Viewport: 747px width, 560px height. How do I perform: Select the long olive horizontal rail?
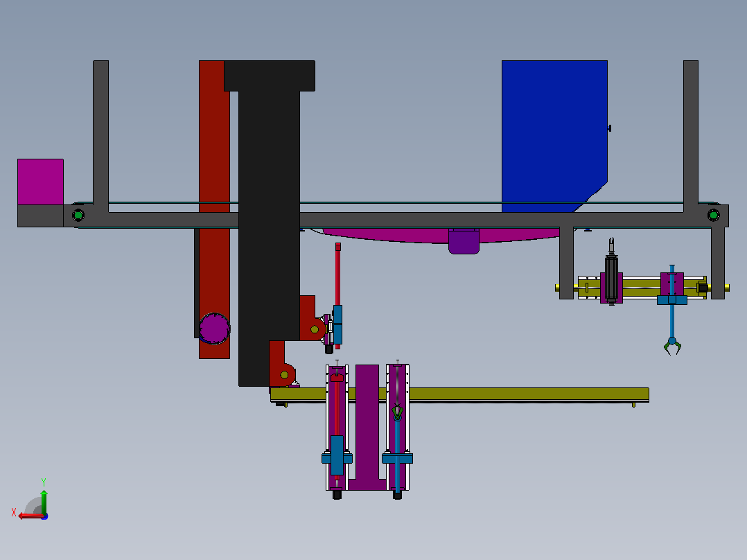click(459, 394)
